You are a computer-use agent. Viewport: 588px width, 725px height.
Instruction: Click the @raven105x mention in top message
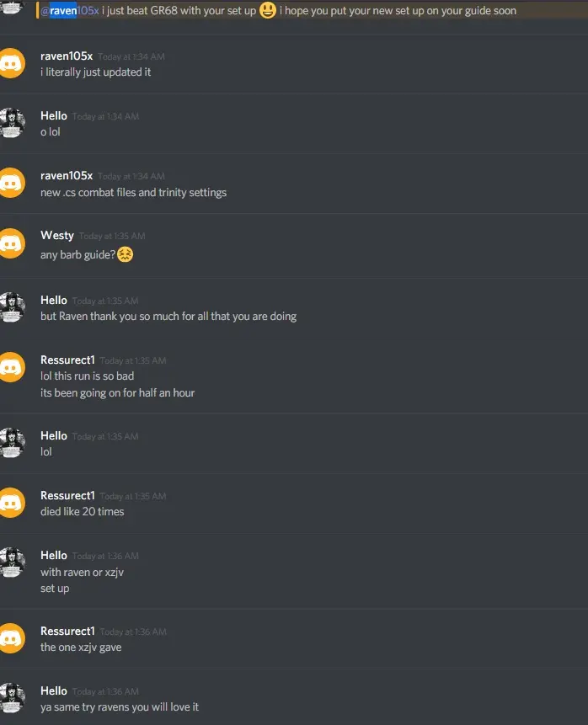[x=69, y=11]
